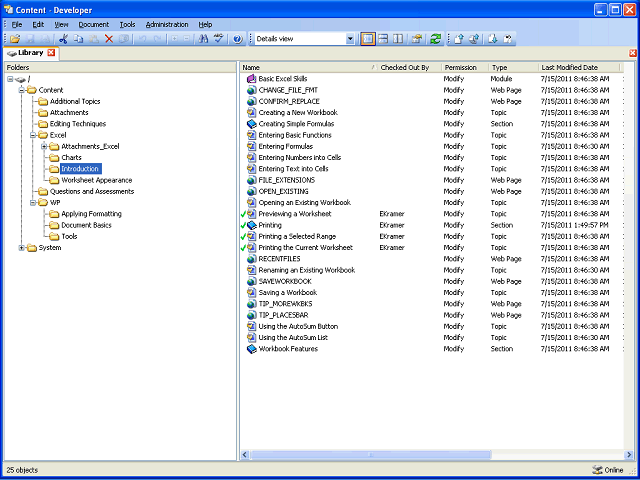Click the Basic Excel Skills module icon
This screenshot has width=640, height=480.
click(x=252, y=79)
